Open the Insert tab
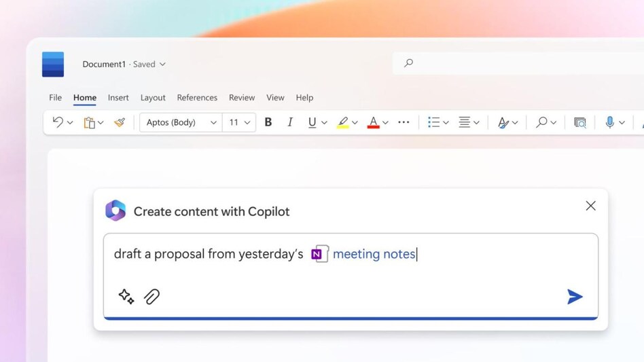The width and height of the screenshot is (644, 362). coord(118,98)
